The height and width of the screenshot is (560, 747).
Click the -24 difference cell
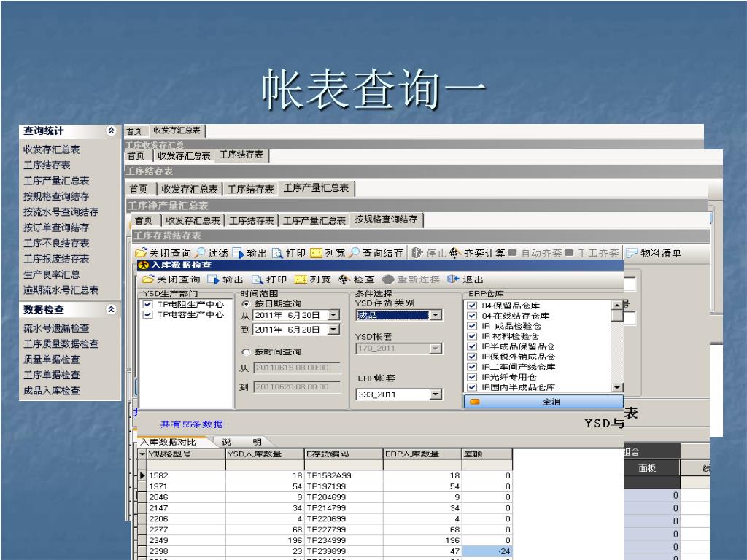(x=487, y=551)
